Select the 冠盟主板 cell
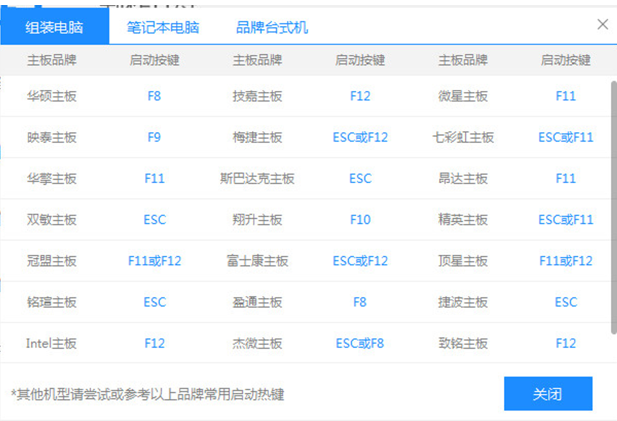 52,261
